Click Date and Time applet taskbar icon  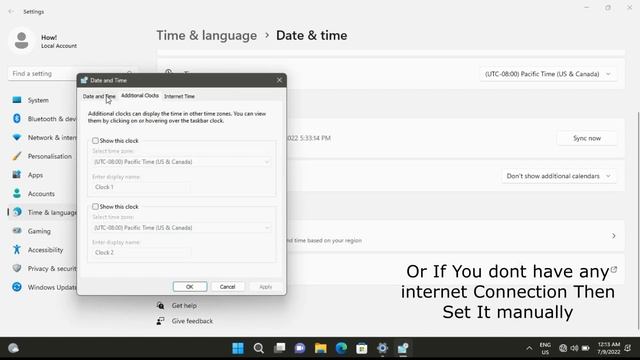point(403,348)
